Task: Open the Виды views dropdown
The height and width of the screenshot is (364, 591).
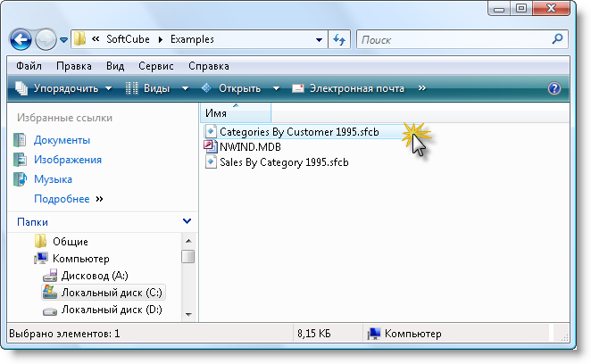Action: (x=157, y=88)
